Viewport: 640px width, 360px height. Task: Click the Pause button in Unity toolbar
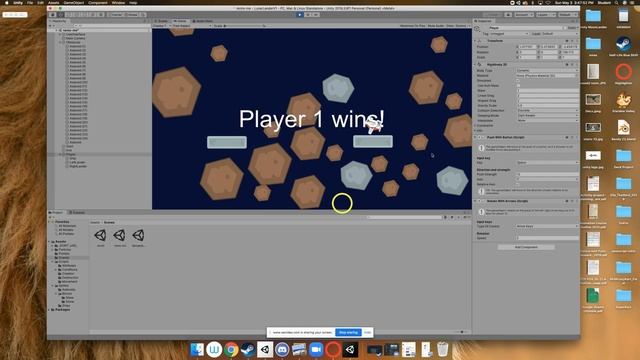click(308, 15)
